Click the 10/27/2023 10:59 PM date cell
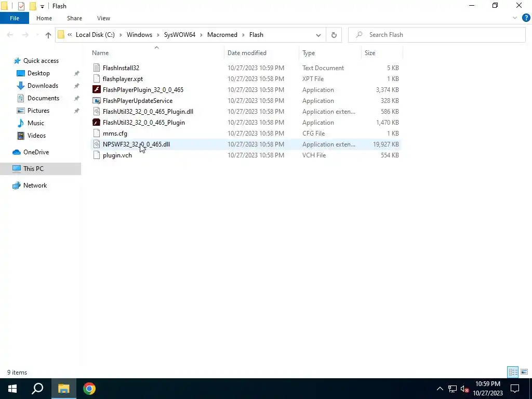532x399 pixels. 256,68
